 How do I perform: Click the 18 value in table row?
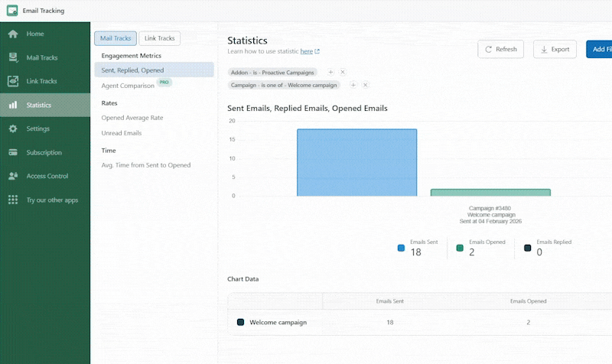point(390,322)
